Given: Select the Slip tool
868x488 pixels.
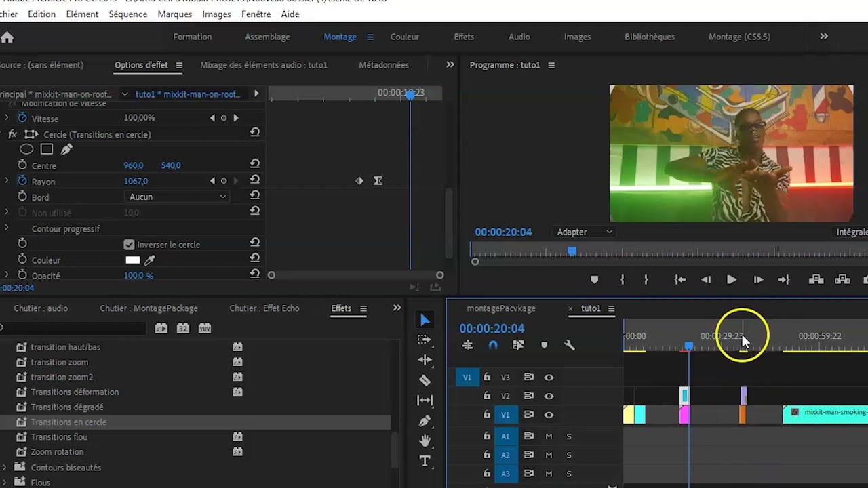Looking at the screenshot, I should (425, 401).
